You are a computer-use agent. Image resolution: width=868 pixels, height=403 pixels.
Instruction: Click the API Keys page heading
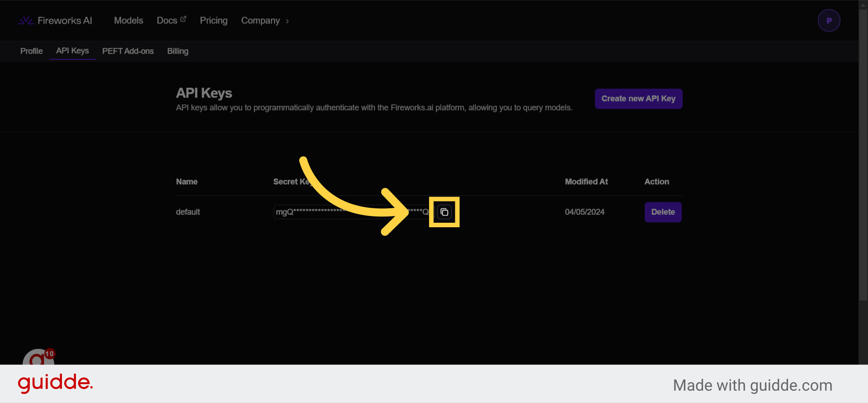204,93
